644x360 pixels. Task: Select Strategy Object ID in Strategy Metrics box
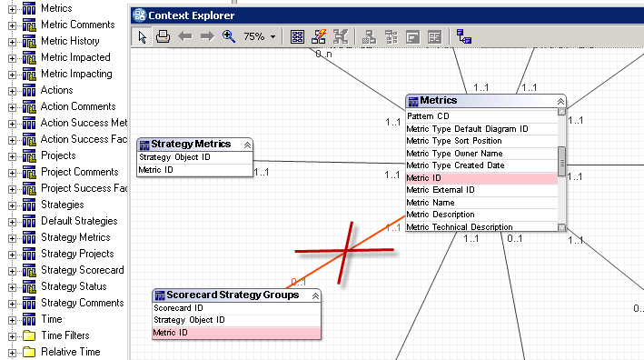click(x=194, y=157)
